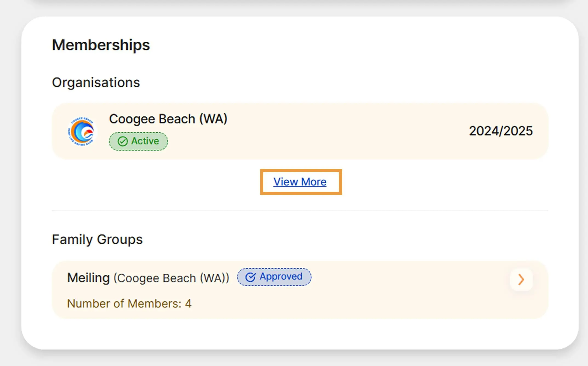Click the (Coogee Beach (WA)) group subtitle
Screen dimensions: 588x366
[171, 278]
